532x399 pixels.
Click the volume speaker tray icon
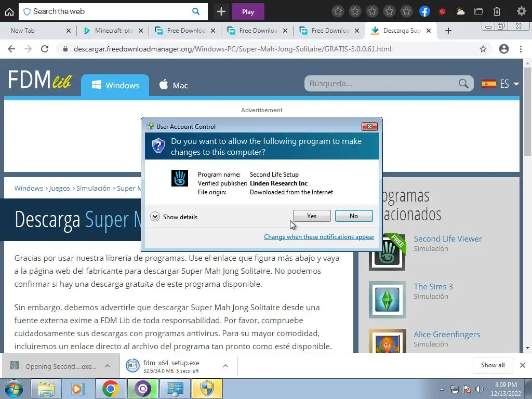click(480, 389)
